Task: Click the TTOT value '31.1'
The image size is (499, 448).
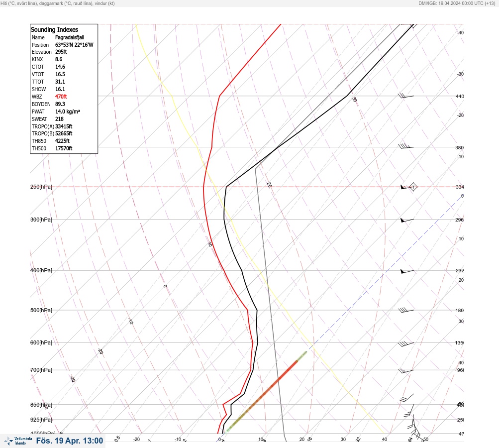Action: (x=60, y=82)
